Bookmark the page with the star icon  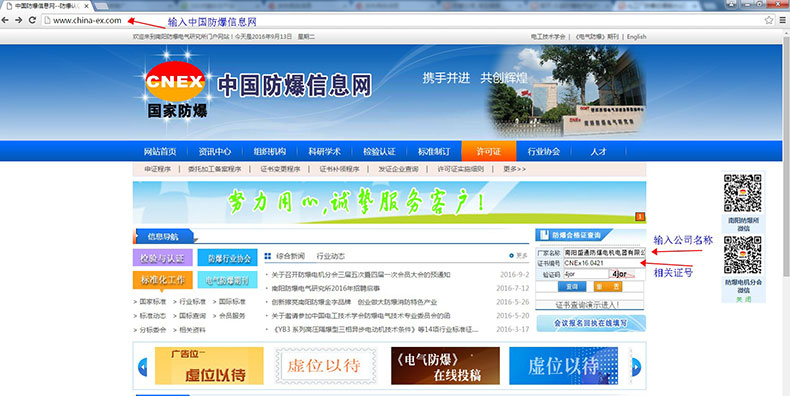pos(769,20)
